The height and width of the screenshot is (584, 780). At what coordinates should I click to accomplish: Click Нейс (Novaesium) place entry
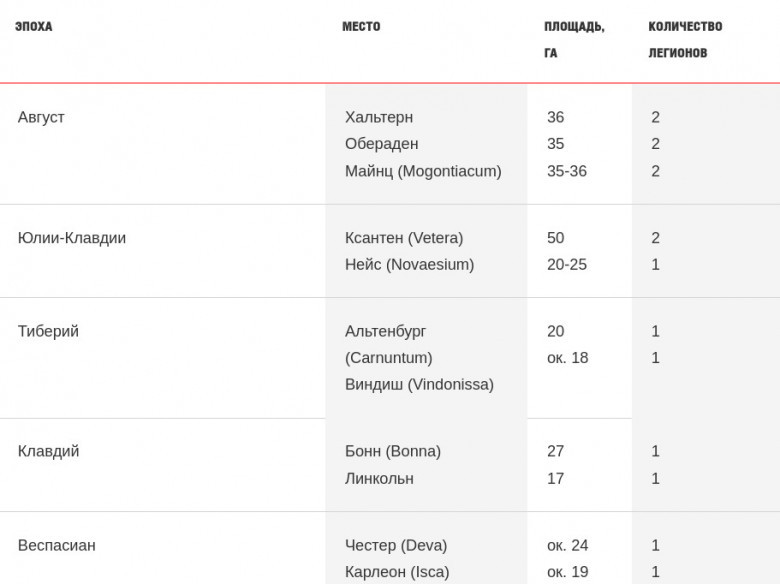click(409, 264)
